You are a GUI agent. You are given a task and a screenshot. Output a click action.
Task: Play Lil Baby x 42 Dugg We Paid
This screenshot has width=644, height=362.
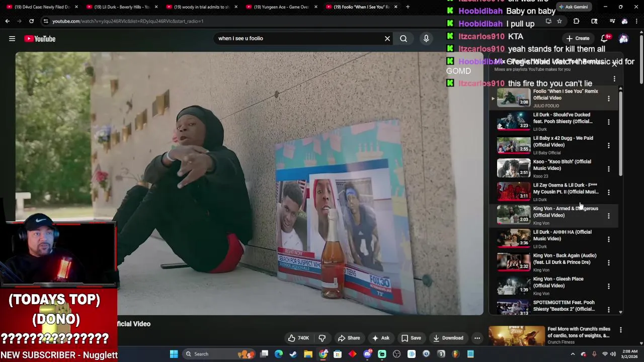pyautogui.click(x=514, y=145)
